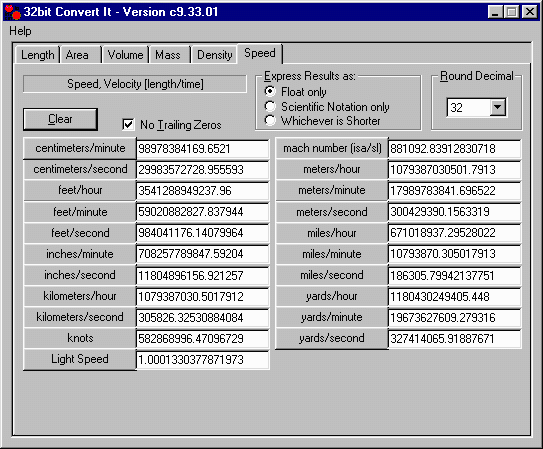
Task: Click the kilometers/hour unit button
Action: click(x=80, y=296)
